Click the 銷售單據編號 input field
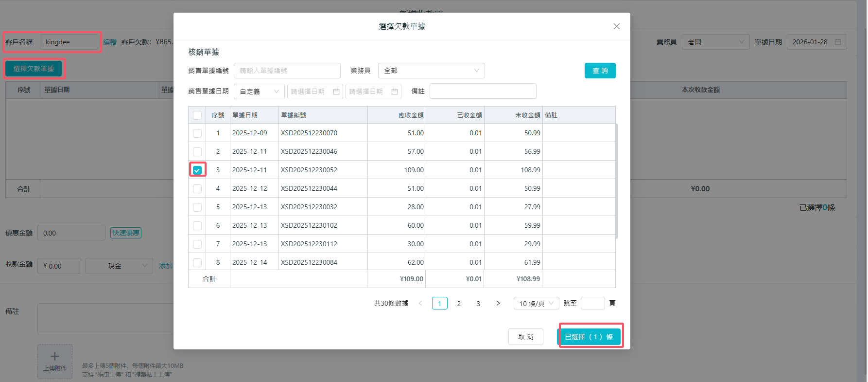The height and width of the screenshot is (382, 868). pos(287,71)
